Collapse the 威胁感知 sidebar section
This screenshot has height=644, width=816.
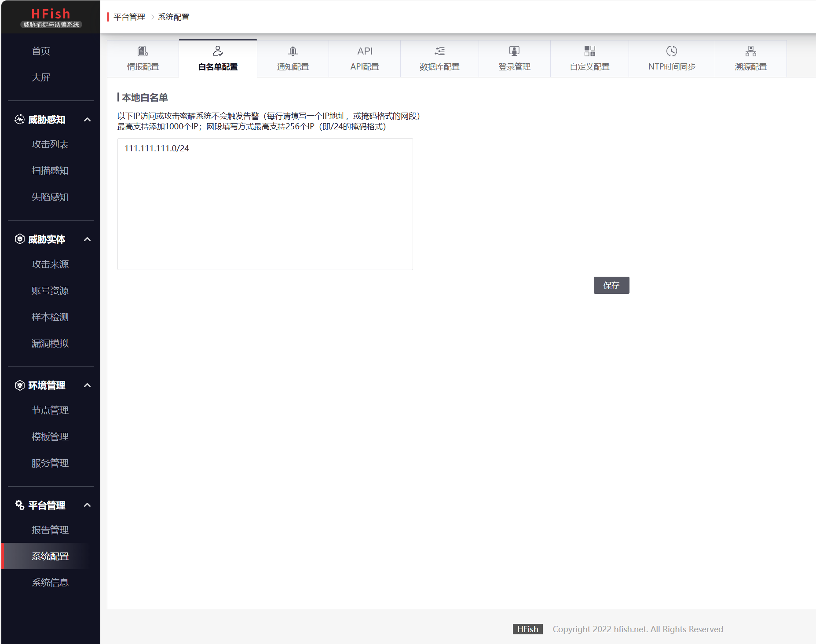87,120
